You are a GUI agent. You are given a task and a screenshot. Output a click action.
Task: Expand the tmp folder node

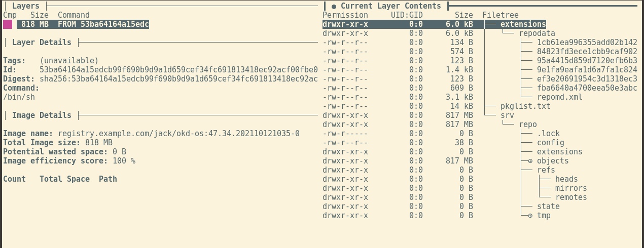[x=530, y=216]
